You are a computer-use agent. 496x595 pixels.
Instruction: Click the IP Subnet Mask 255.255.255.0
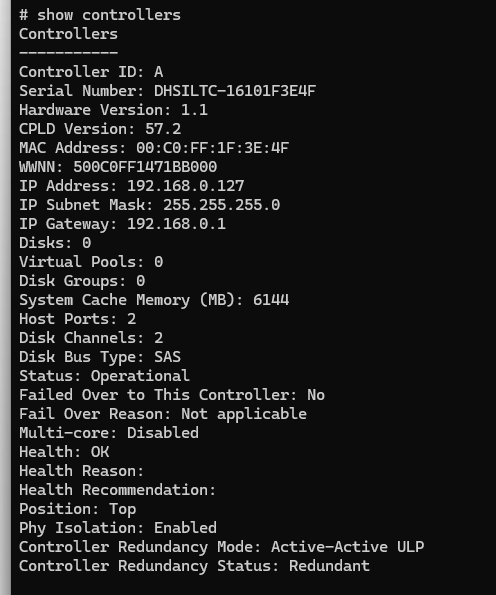(222, 205)
